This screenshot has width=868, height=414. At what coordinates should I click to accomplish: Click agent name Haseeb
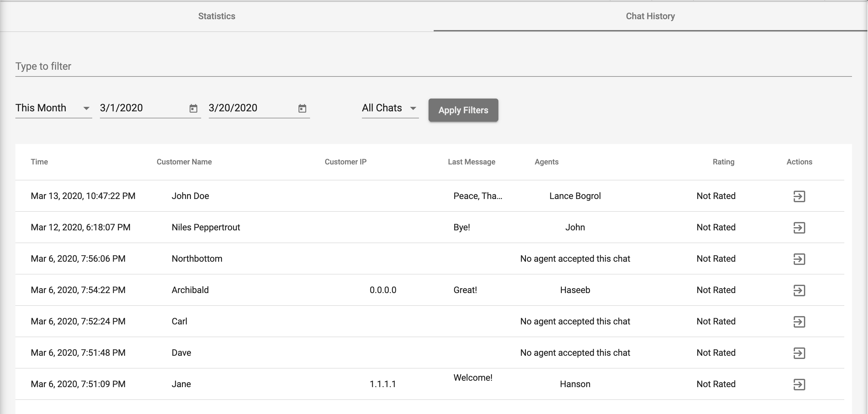(x=575, y=290)
